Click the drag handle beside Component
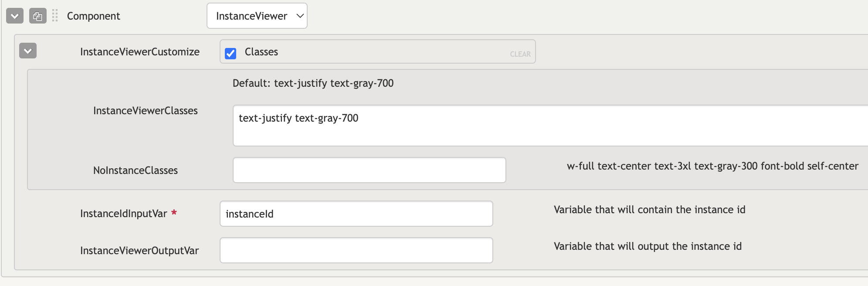 55,16
